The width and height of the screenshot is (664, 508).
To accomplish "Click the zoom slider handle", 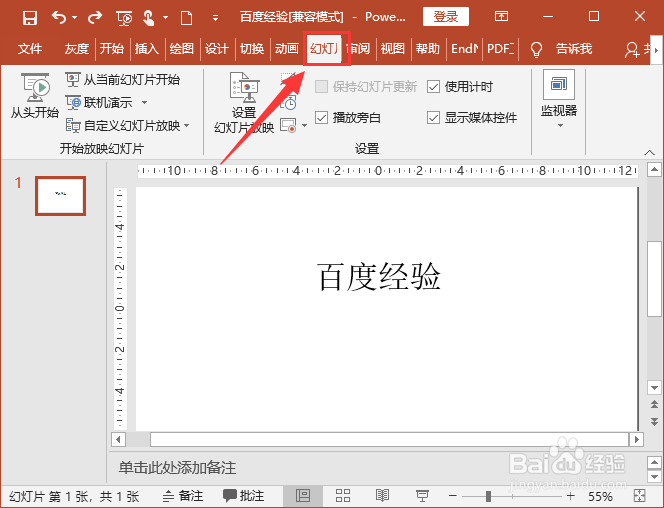I will 488,496.
